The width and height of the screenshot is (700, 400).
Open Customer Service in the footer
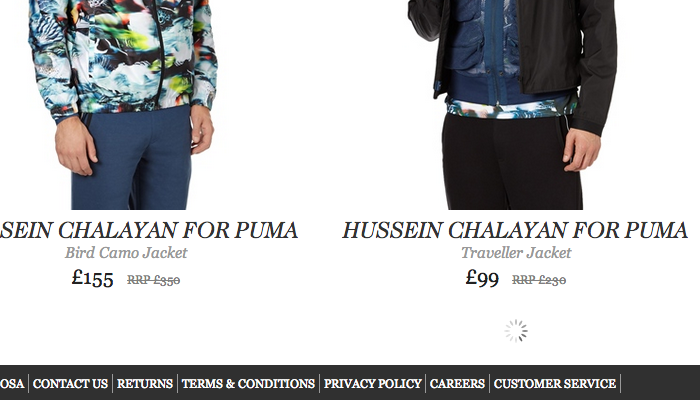pos(555,383)
